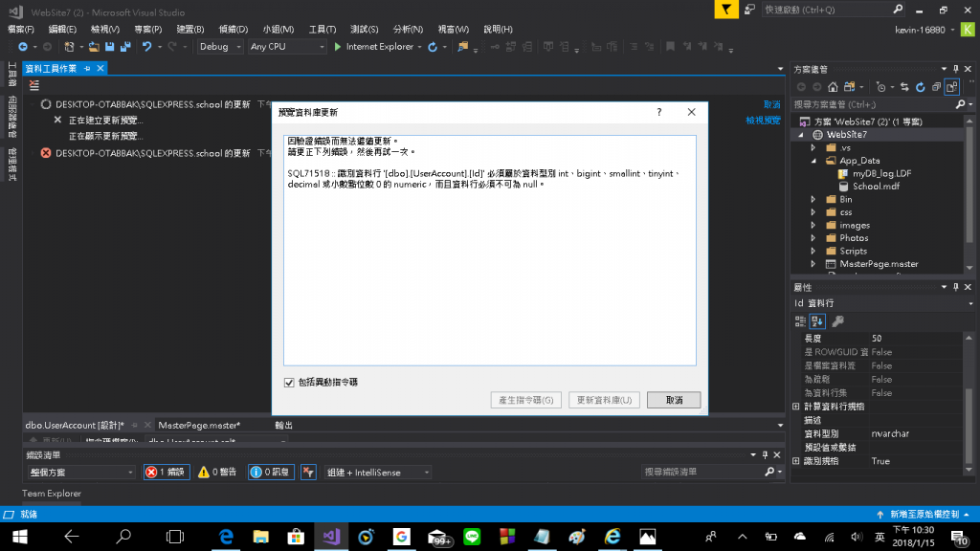Expand the computed column specification row
The width and height of the screenshot is (980, 551).
click(796, 407)
